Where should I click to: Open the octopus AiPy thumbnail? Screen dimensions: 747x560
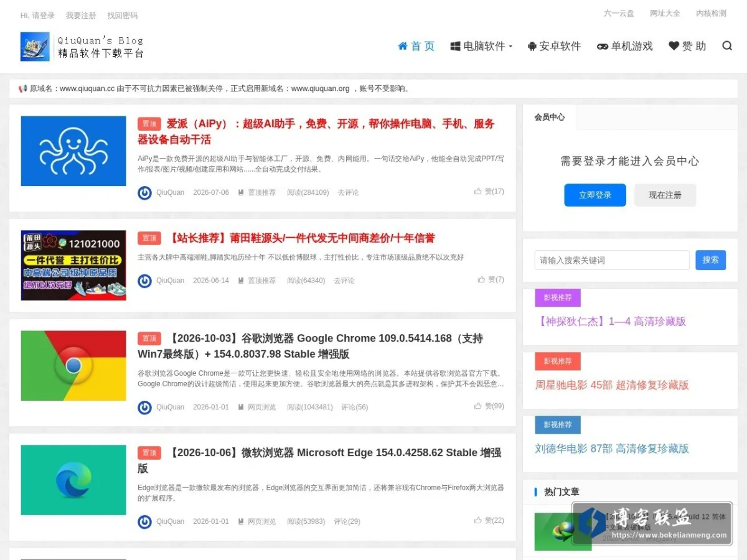pos(73,151)
